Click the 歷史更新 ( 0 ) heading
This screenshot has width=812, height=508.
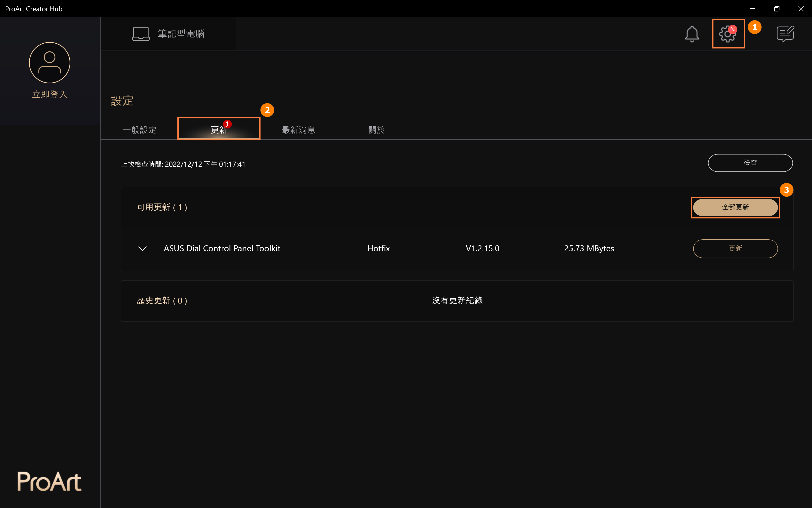[x=162, y=301]
